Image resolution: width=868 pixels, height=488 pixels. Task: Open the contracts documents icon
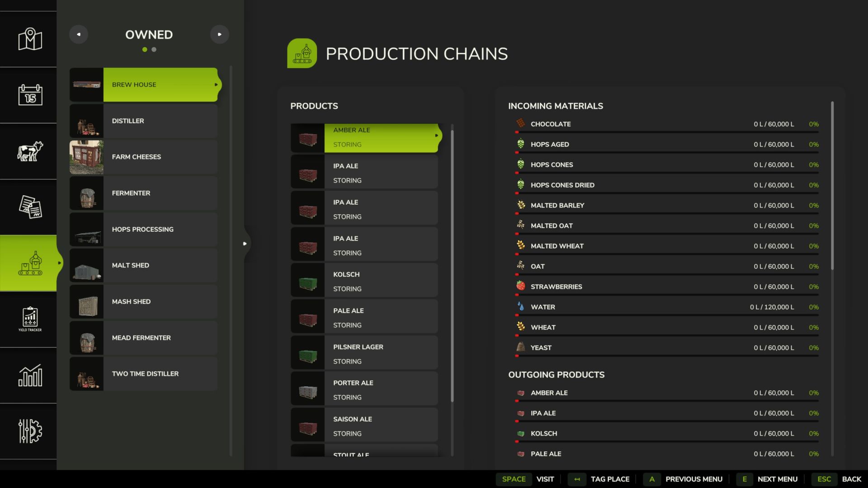point(30,207)
